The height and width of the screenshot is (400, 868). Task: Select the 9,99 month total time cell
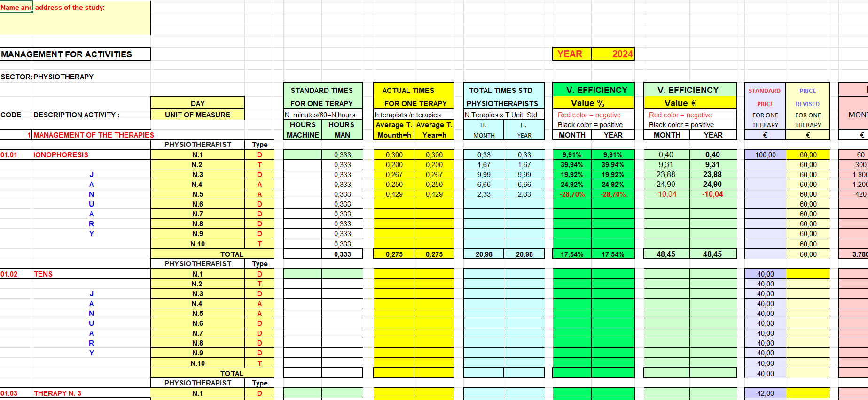click(484, 174)
